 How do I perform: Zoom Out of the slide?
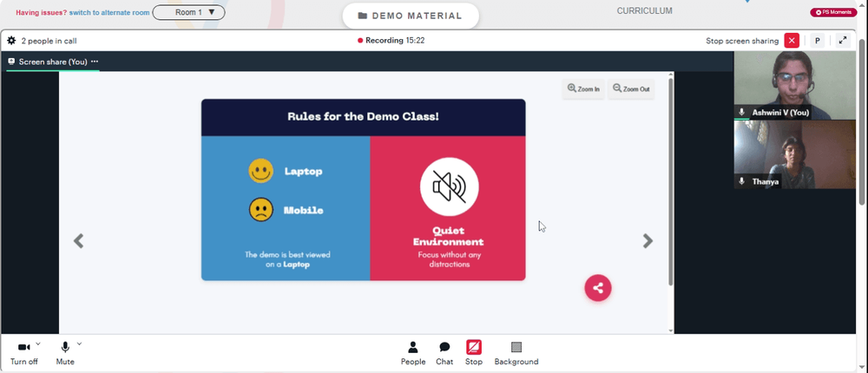click(x=631, y=88)
